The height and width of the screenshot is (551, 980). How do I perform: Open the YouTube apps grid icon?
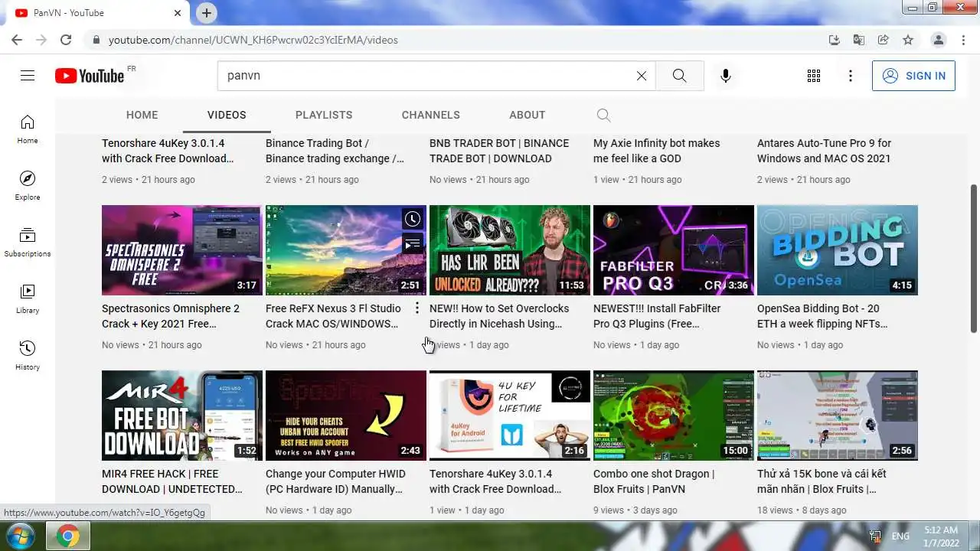pyautogui.click(x=814, y=76)
